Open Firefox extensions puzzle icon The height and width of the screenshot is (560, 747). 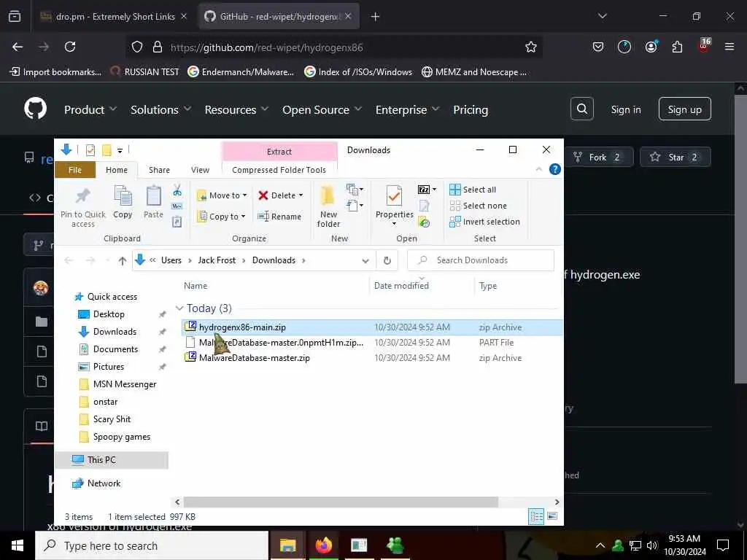click(677, 47)
